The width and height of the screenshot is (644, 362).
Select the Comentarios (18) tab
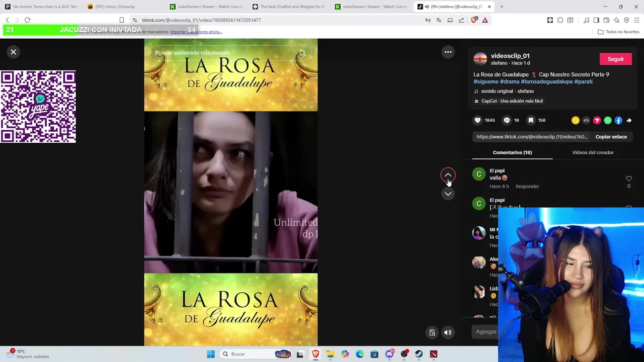[x=512, y=152]
